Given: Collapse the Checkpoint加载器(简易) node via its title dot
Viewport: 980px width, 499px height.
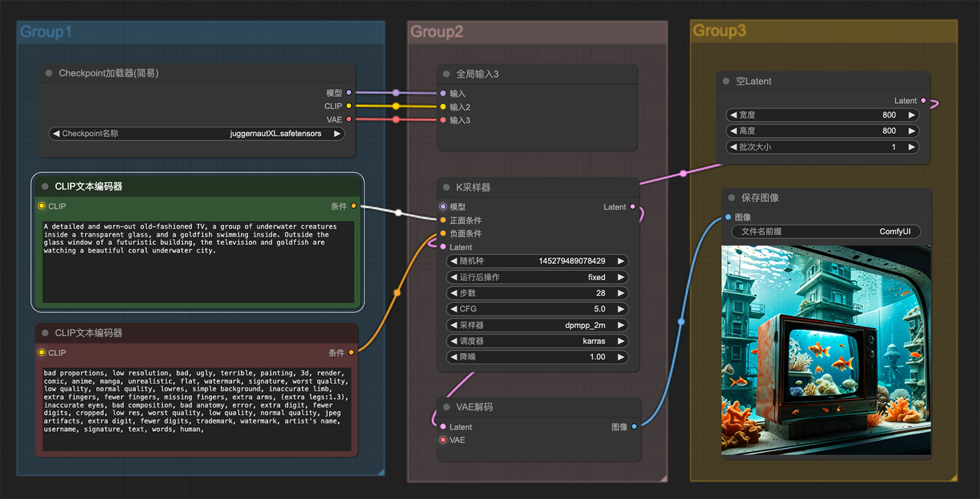Looking at the screenshot, I should point(49,73).
